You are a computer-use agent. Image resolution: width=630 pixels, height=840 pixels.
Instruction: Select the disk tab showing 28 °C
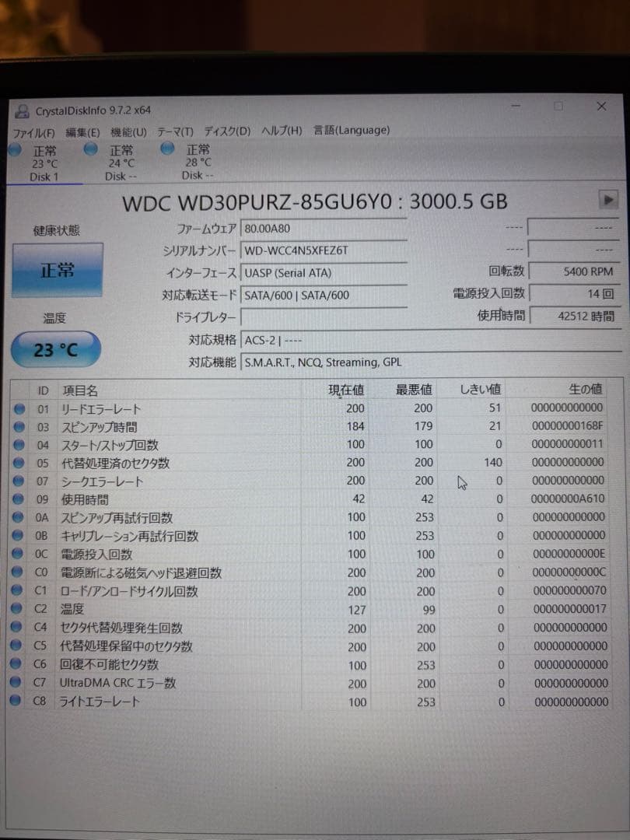coord(198,162)
